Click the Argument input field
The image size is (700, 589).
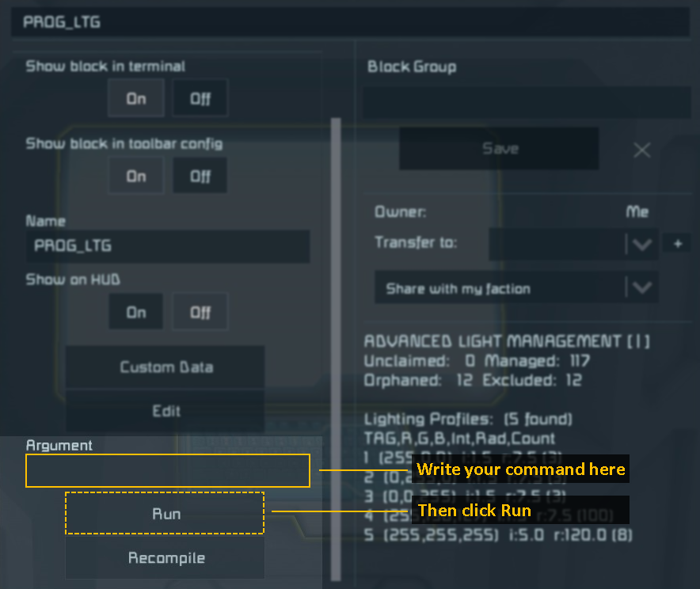pyautogui.click(x=167, y=471)
